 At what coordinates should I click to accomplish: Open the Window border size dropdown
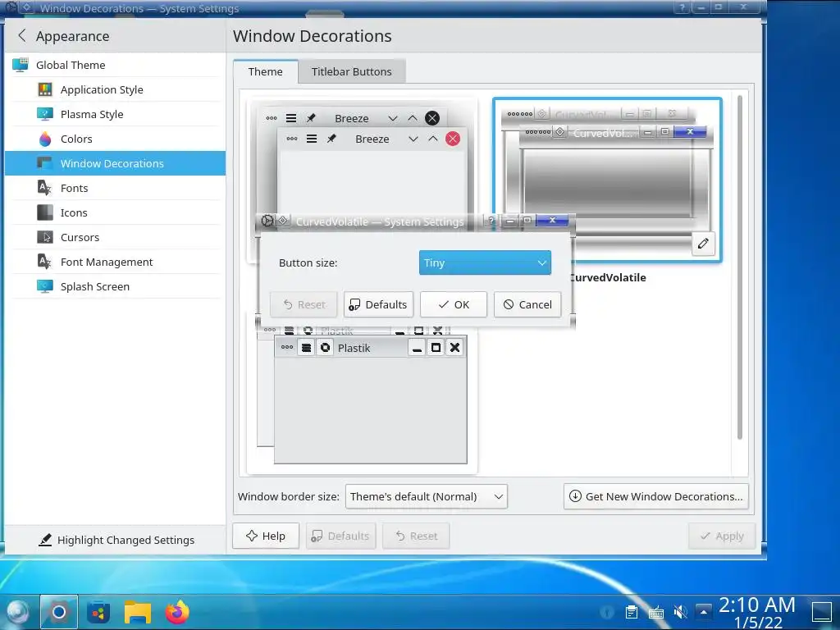coord(427,496)
